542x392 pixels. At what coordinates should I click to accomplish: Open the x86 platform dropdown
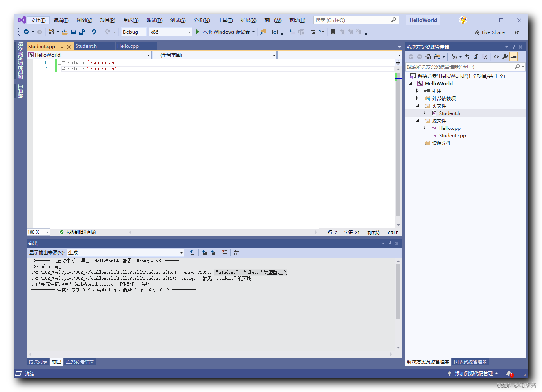pyautogui.click(x=170, y=32)
